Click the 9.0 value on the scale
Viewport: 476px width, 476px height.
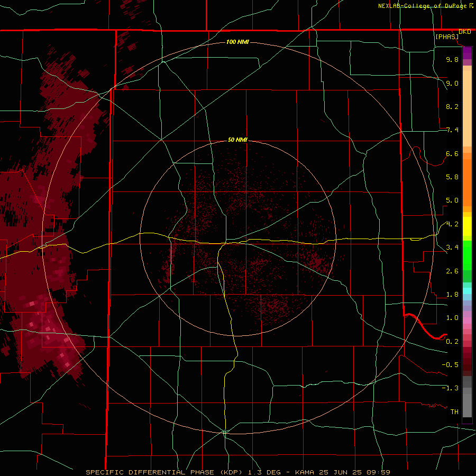(x=452, y=83)
